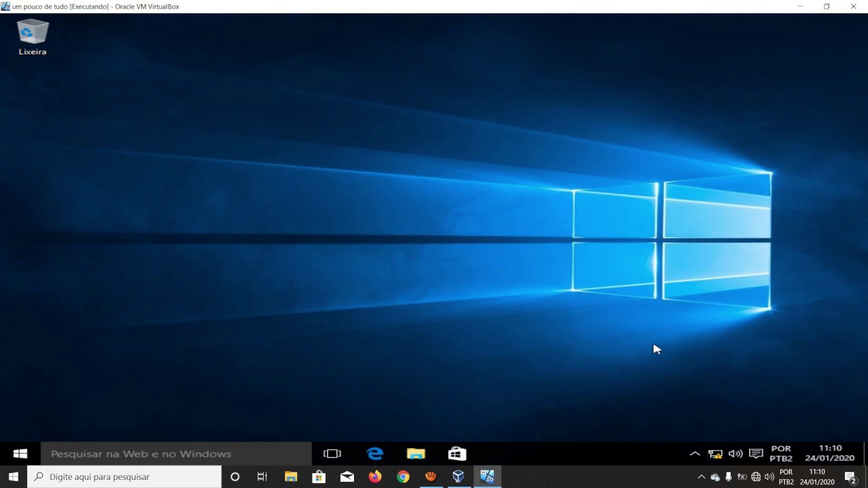This screenshot has width=868, height=488.
Task: Expand hidden icons in the host system tray
Action: point(701,476)
